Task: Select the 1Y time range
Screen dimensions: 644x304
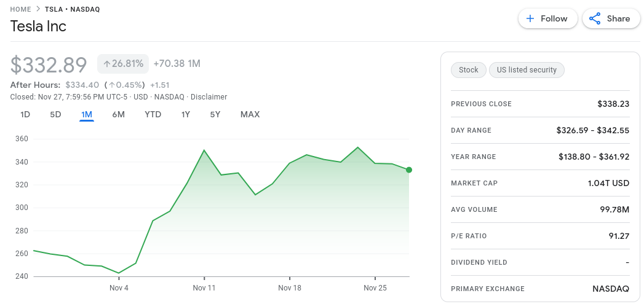Action: coord(186,114)
